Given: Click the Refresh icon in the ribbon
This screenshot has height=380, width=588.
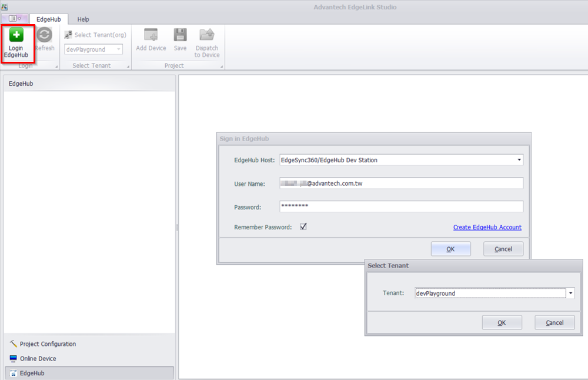Looking at the screenshot, I should (44, 36).
